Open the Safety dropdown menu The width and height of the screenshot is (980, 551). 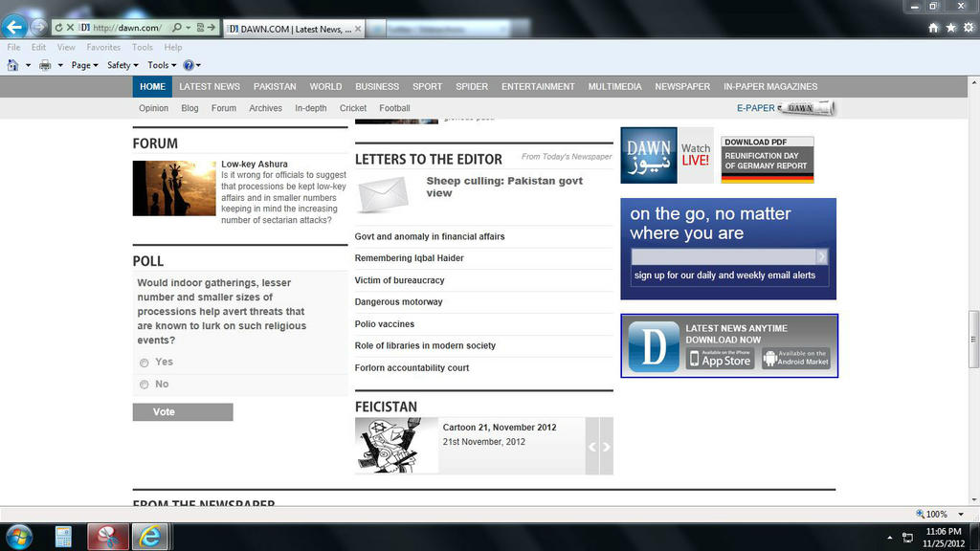point(122,65)
